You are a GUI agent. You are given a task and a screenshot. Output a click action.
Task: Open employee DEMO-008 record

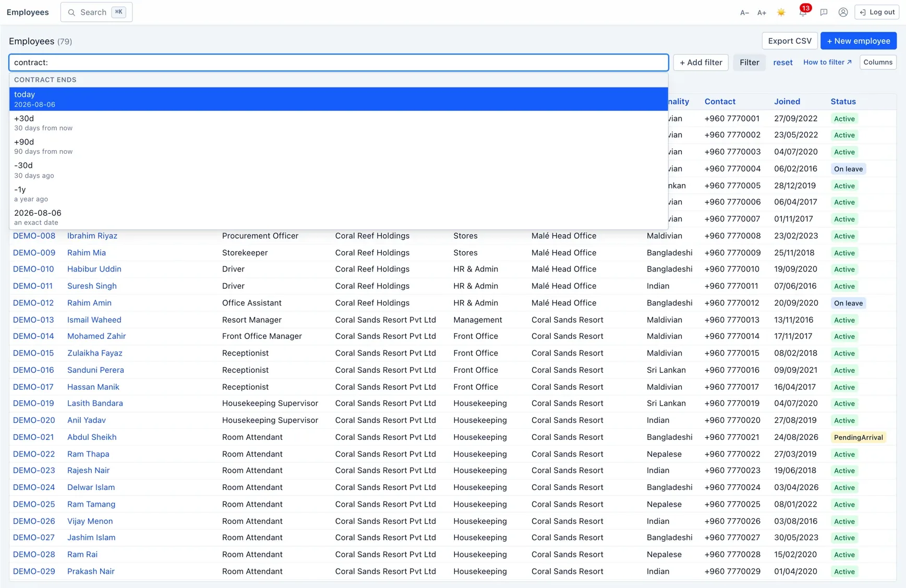coord(34,236)
